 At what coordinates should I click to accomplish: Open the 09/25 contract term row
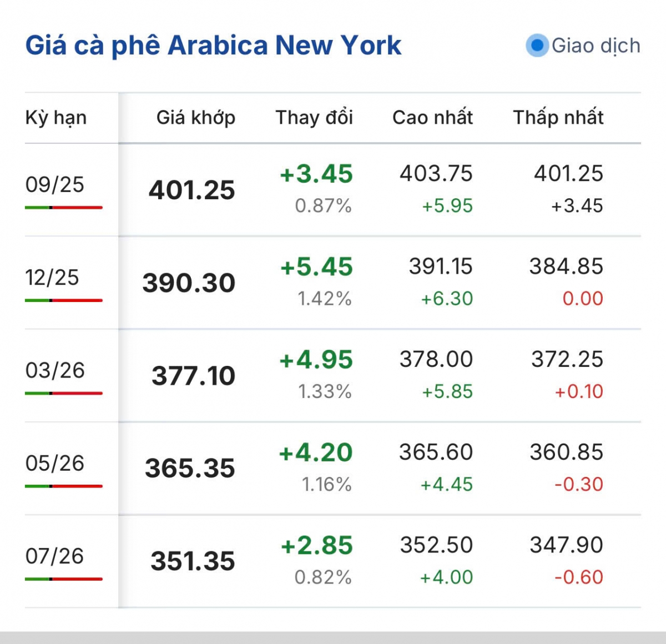333,190
